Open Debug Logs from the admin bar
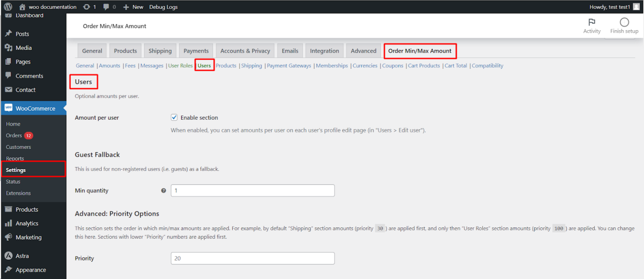The image size is (644, 279). [163, 7]
